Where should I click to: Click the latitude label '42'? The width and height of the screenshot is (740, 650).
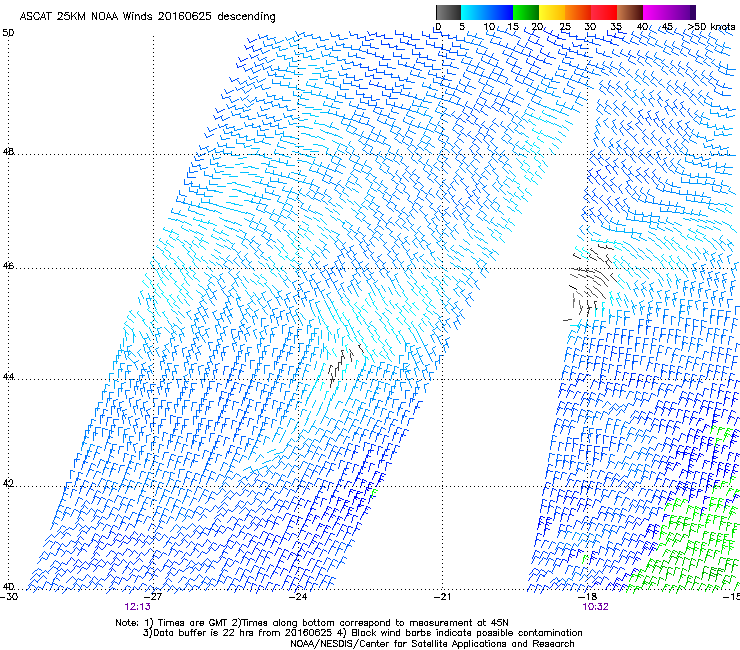[x=8, y=484]
